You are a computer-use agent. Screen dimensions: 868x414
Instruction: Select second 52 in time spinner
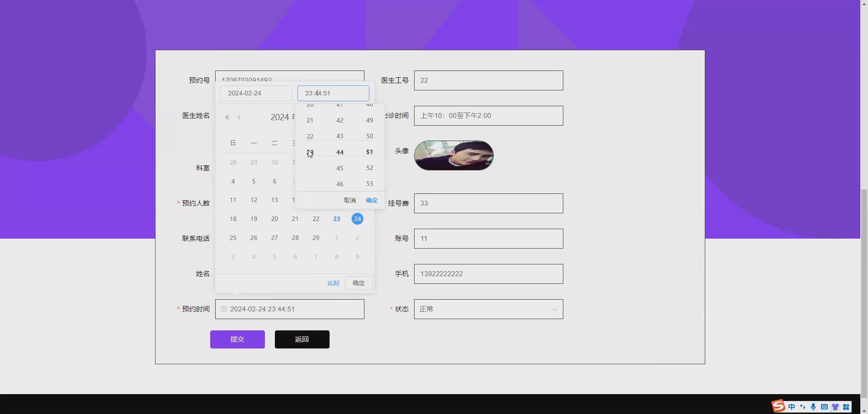(370, 168)
